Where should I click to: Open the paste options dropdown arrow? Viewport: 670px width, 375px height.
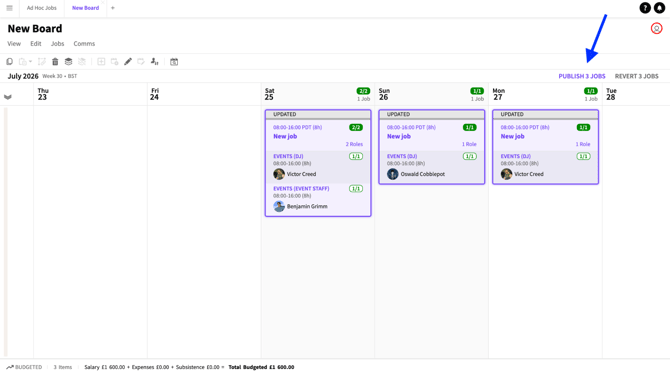[x=30, y=62]
